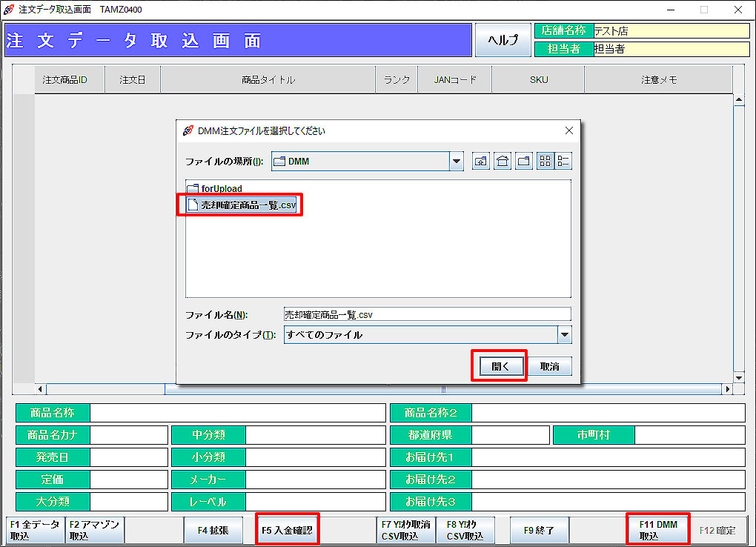This screenshot has height=547, width=756.
Task: Switch file dialog to Details view
Action: pyautogui.click(x=563, y=161)
